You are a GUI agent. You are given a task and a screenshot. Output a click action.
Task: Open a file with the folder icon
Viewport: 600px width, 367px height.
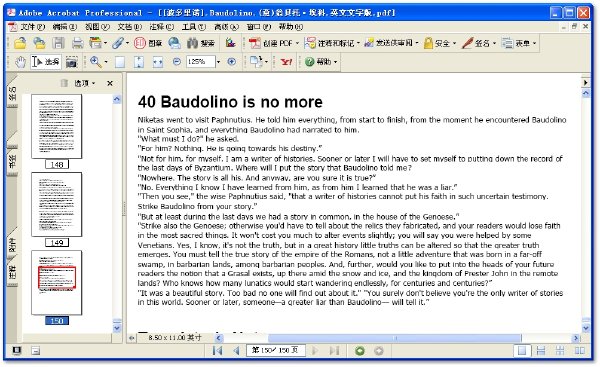pyautogui.click(x=20, y=43)
